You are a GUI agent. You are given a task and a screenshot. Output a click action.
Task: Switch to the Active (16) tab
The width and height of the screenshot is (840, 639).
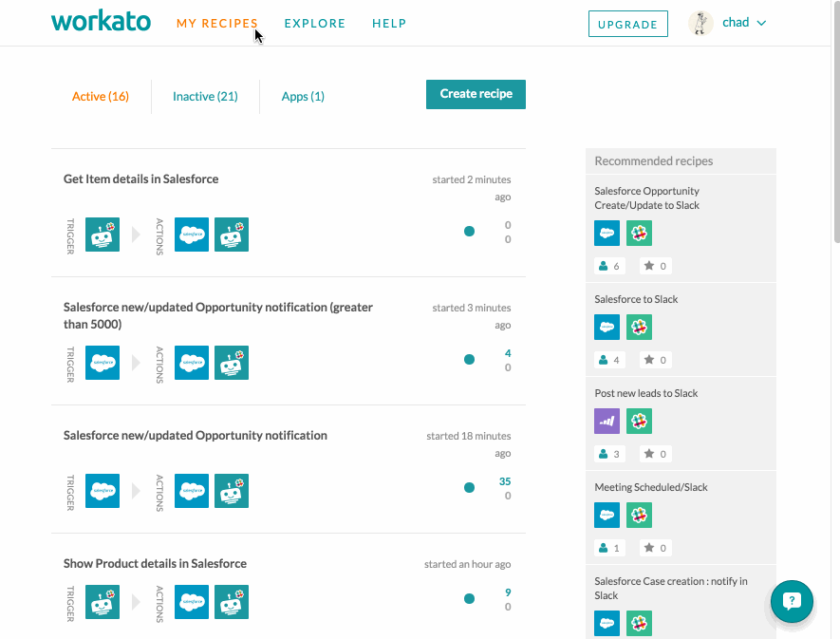point(101,97)
